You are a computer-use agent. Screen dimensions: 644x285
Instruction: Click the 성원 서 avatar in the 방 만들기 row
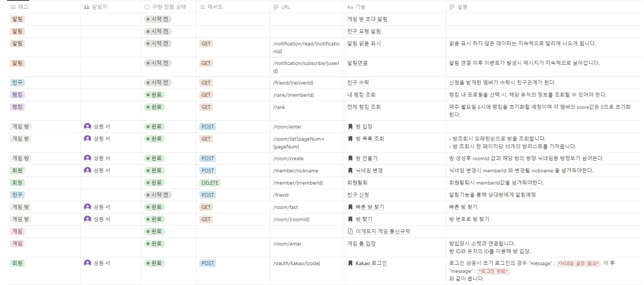click(88, 158)
